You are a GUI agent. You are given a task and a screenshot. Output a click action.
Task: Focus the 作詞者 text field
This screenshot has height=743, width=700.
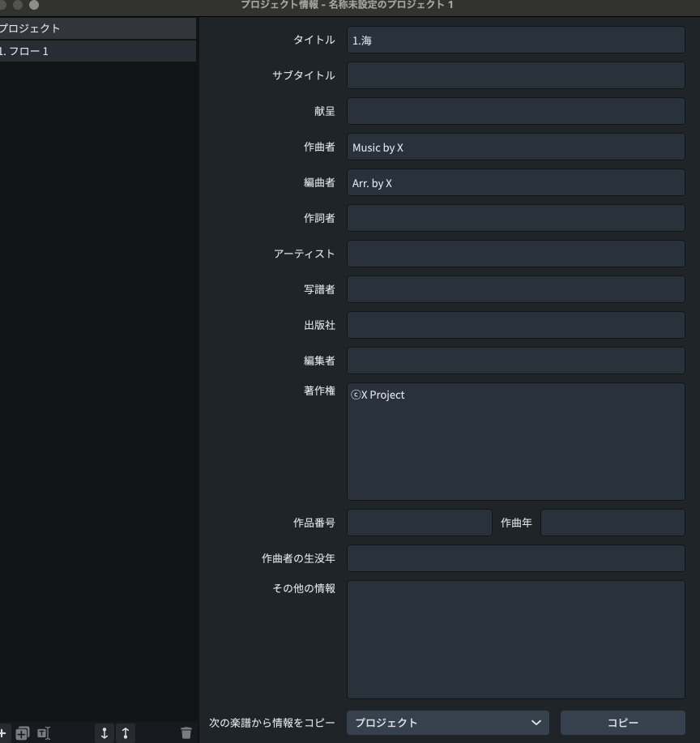515,218
